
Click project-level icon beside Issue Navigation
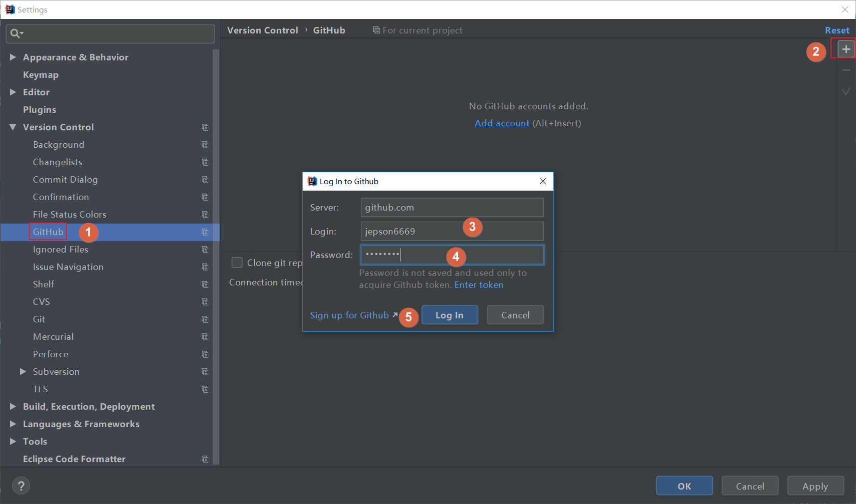click(205, 267)
